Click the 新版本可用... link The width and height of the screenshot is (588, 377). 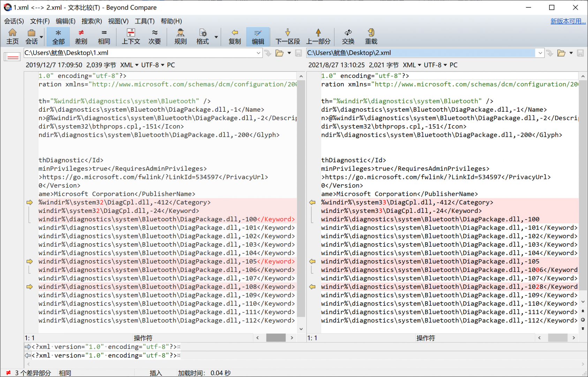(x=568, y=21)
